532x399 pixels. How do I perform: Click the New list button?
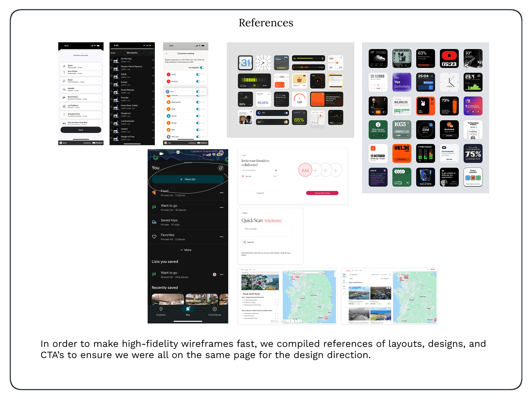click(188, 179)
